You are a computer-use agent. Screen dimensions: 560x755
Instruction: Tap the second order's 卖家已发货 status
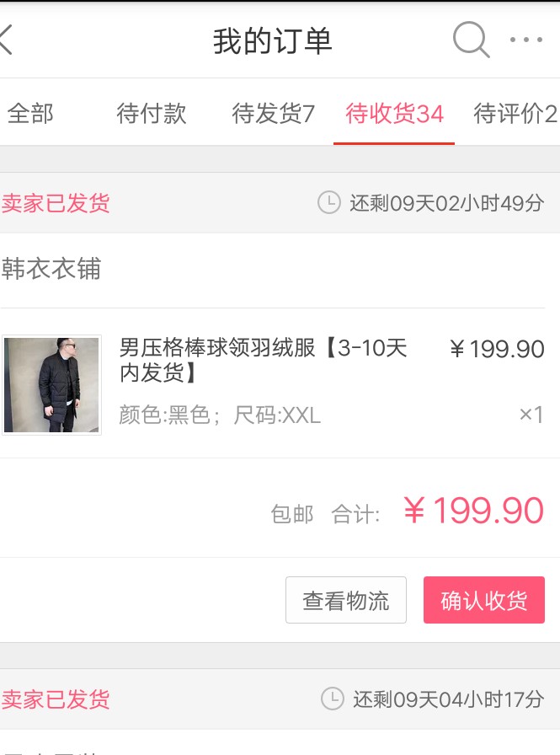point(56,699)
